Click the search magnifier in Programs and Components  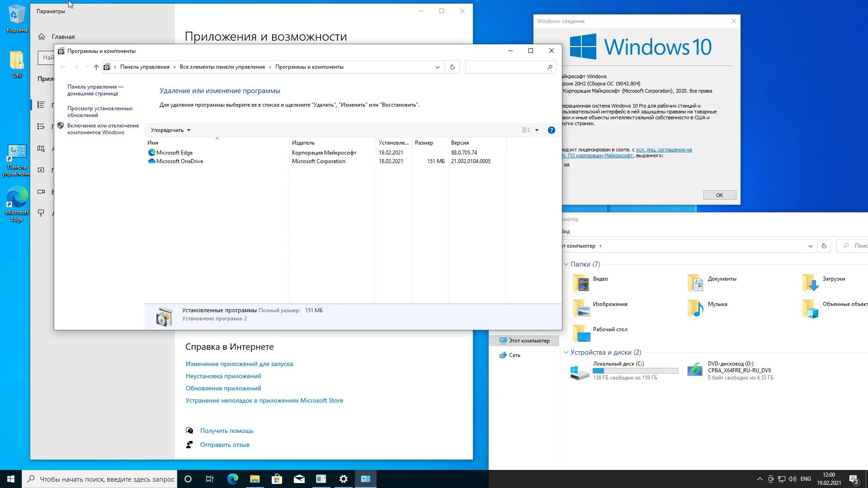pos(550,67)
